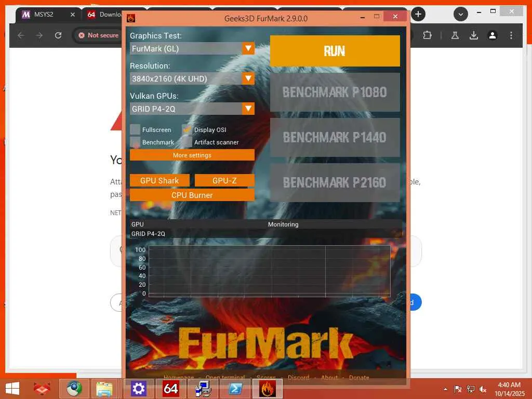Open More settings
532x399 pixels.
coord(192,155)
